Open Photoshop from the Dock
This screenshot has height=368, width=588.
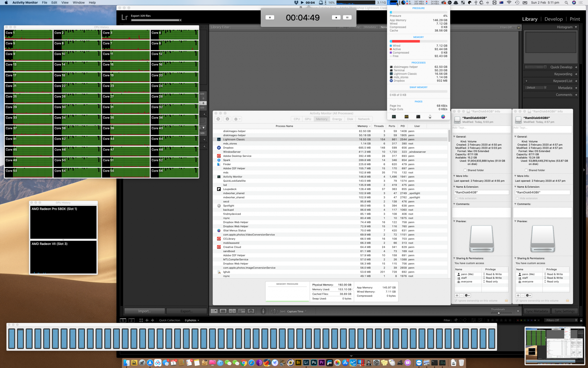(x=314, y=362)
